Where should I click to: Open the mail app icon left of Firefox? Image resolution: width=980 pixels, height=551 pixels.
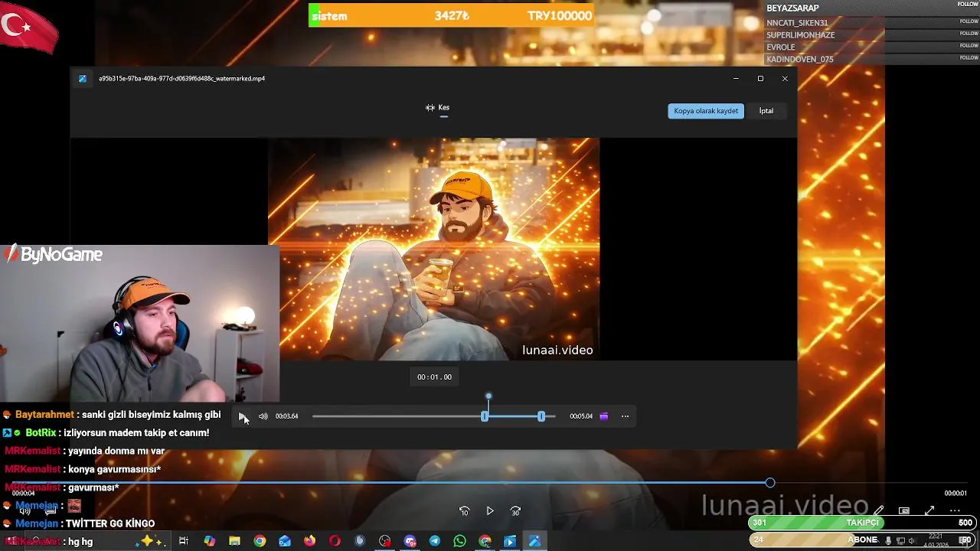[x=285, y=541]
